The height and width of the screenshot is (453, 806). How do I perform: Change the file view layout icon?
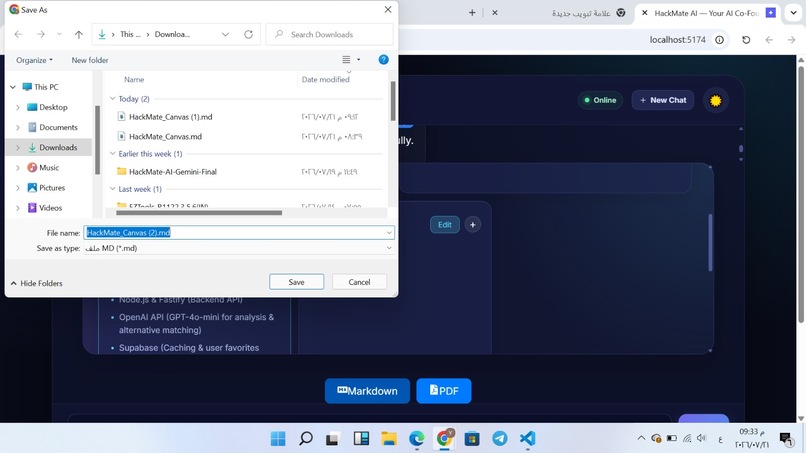click(x=346, y=60)
